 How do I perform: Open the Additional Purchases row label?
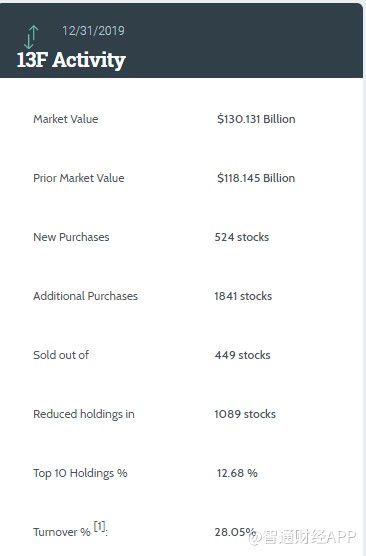(x=85, y=296)
